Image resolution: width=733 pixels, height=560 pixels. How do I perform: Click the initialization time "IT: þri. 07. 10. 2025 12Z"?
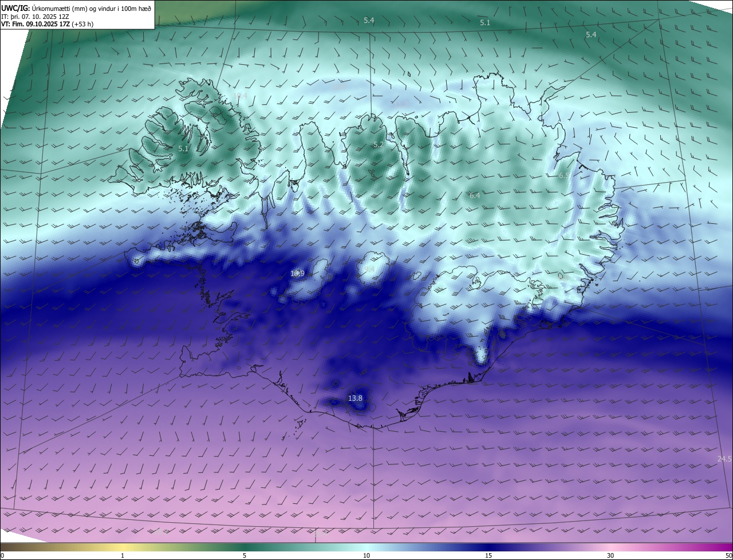tap(36, 16)
